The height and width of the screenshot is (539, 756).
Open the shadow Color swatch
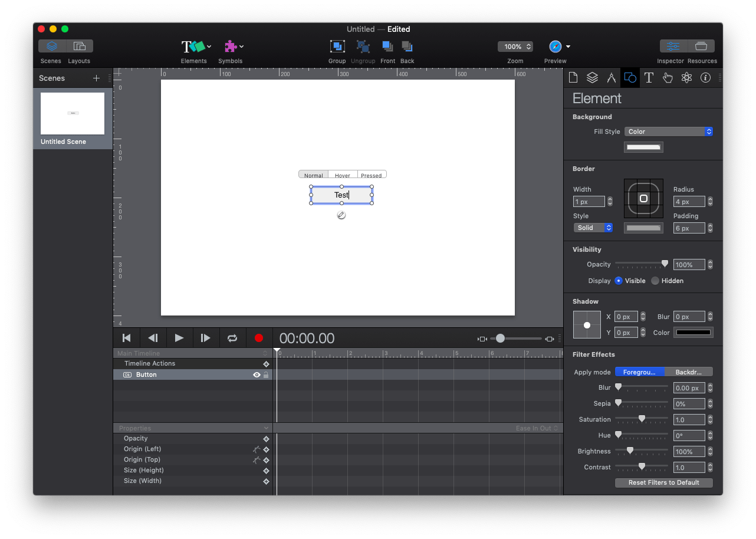click(693, 332)
